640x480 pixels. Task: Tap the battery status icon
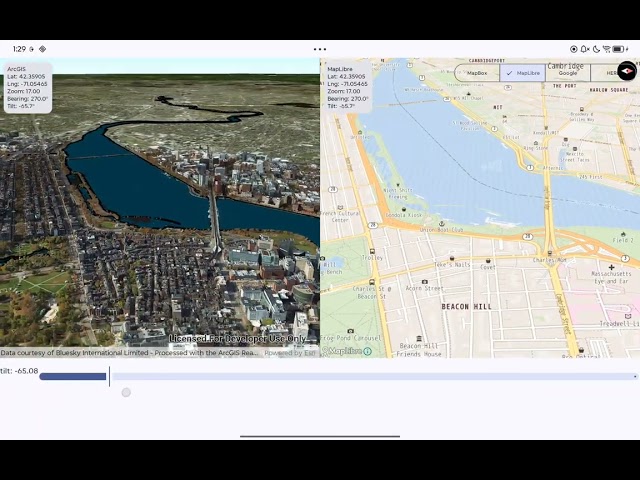pos(618,49)
